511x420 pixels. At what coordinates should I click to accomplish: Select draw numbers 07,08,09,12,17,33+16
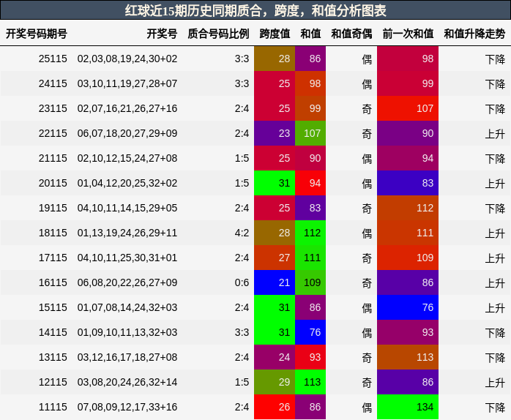[x=127, y=407]
